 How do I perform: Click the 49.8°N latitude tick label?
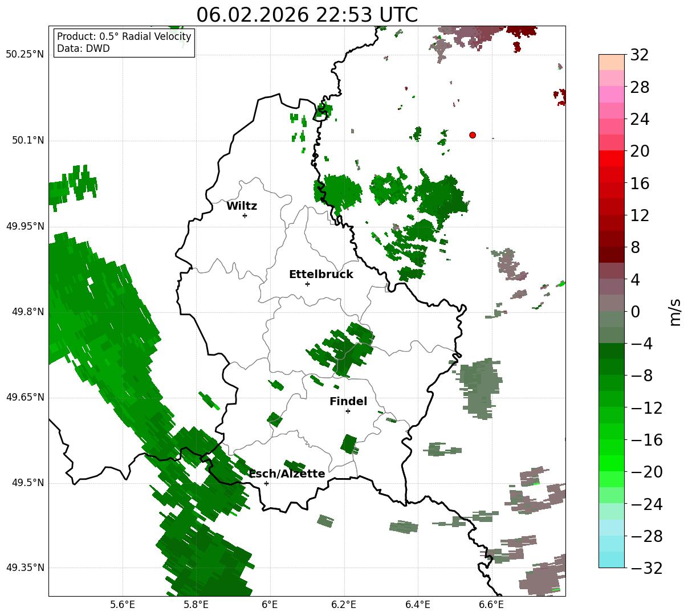pyautogui.click(x=28, y=312)
